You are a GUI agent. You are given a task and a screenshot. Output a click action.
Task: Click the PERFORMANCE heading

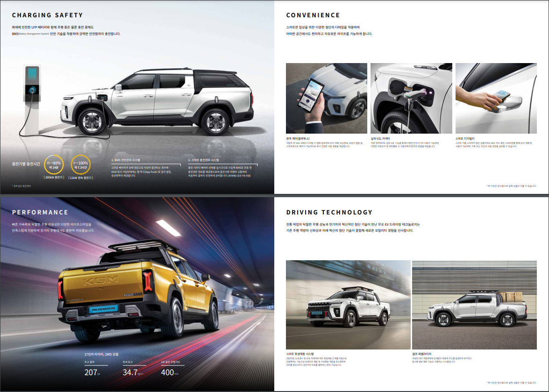pos(40,212)
